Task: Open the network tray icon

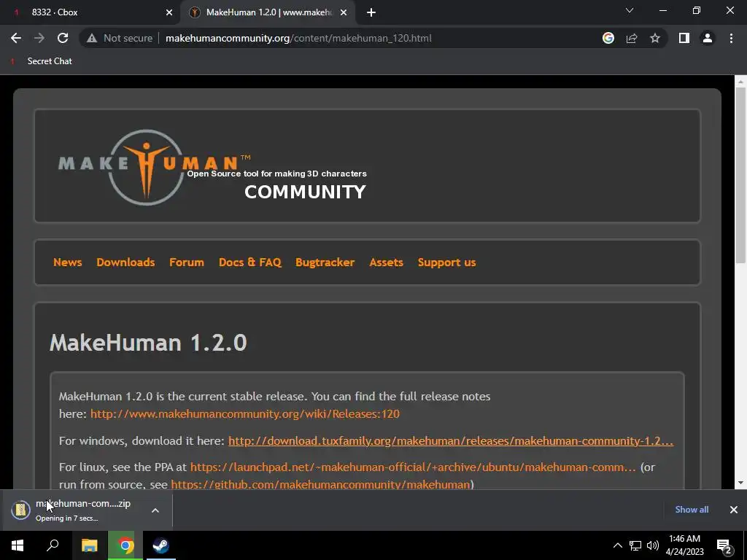Action: (x=635, y=545)
